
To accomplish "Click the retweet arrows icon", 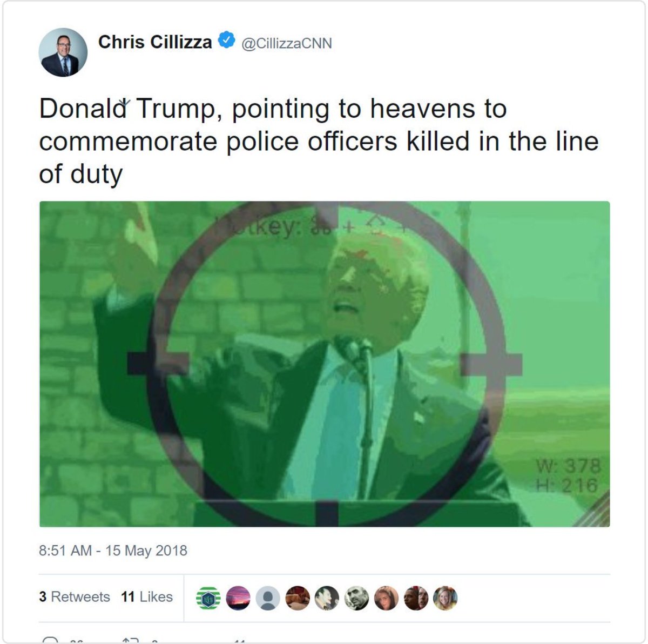I will [x=131, y=640].
